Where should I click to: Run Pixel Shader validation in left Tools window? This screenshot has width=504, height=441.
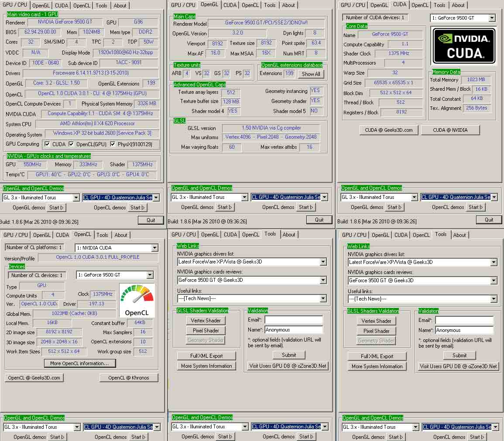(206, 331)
